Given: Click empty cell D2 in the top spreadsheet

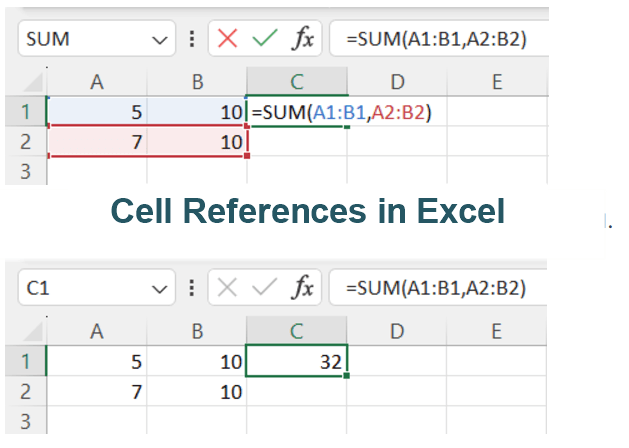Looking at the screenshot, I should [397, 142].
